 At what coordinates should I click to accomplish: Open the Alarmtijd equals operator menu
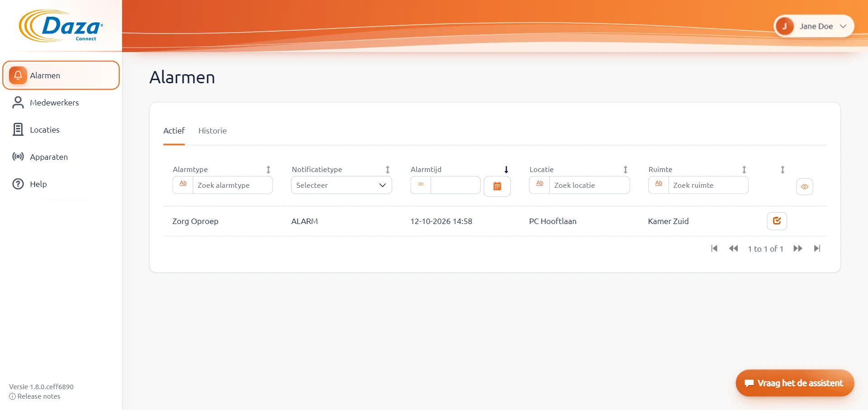point(421,185)
